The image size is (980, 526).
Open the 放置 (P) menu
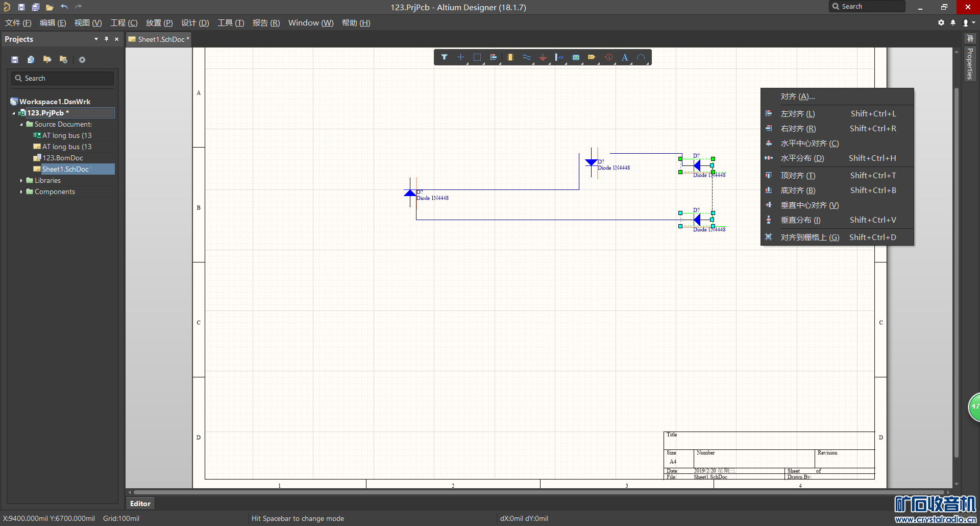pos(159,23)
